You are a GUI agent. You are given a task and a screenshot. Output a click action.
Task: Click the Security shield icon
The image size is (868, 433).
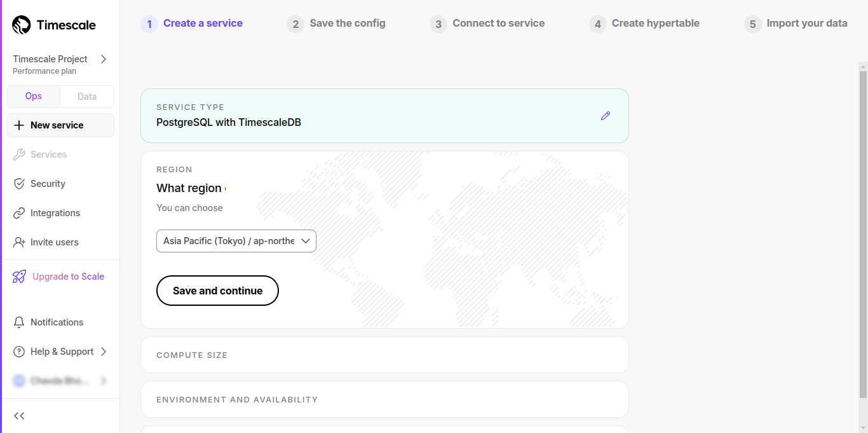(19, 184)
